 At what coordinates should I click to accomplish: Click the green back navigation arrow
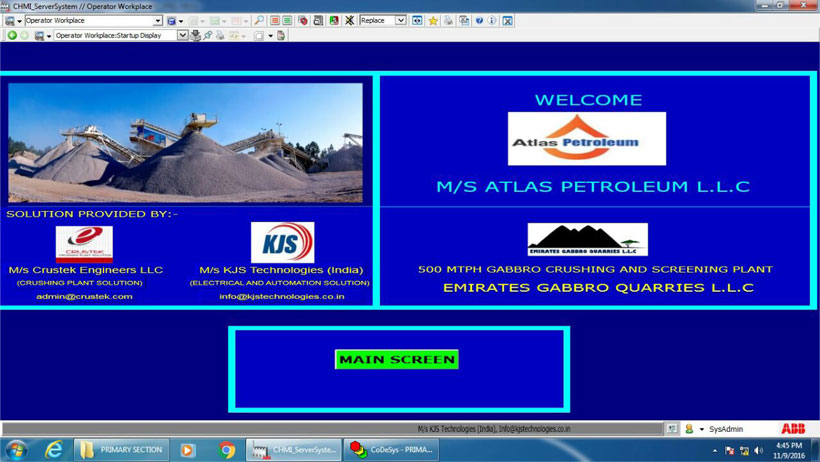point(12,36)
